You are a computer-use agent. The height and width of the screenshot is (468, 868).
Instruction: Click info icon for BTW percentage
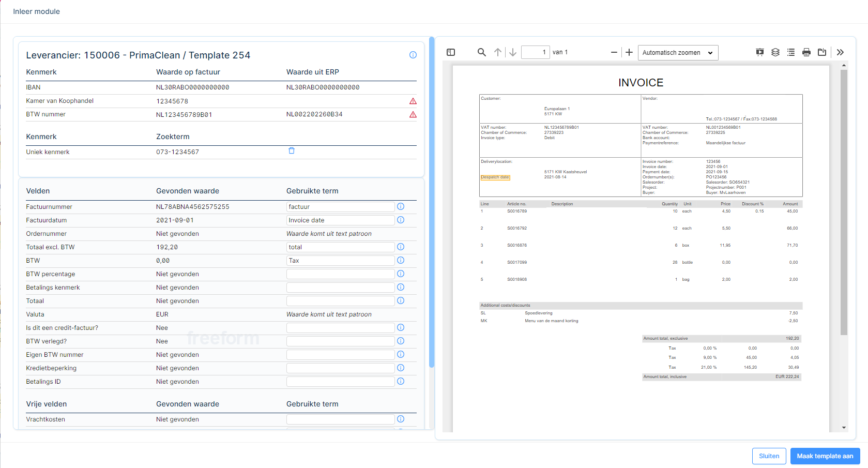[x=401, y=274]
